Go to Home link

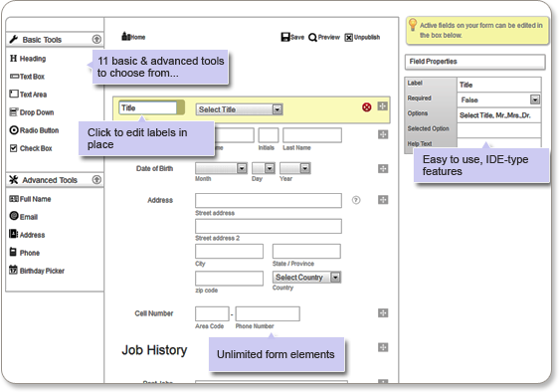click(133, 37)
